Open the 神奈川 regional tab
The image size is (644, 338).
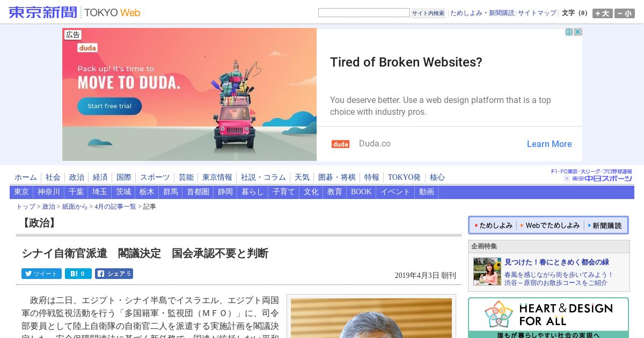[x=49, y=192]
